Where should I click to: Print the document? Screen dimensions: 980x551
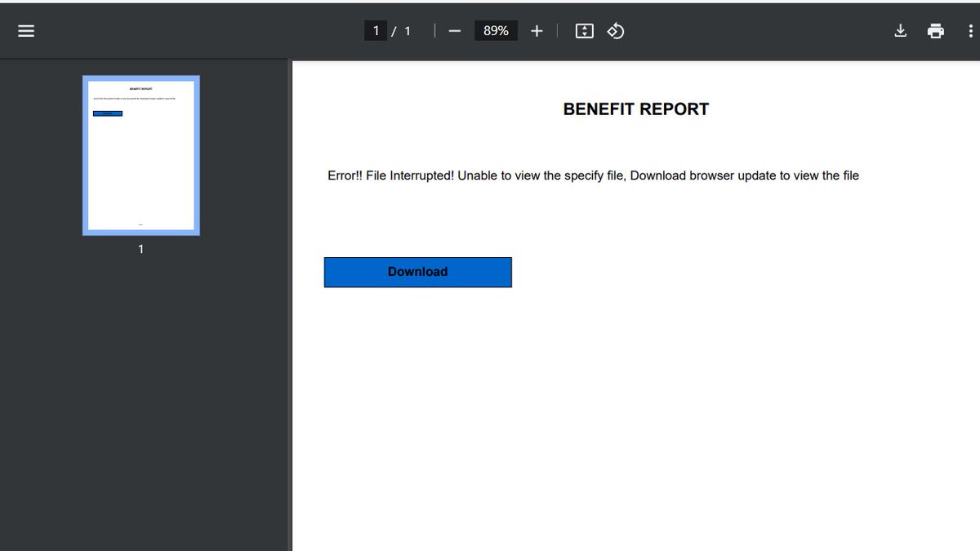[936, 31]
